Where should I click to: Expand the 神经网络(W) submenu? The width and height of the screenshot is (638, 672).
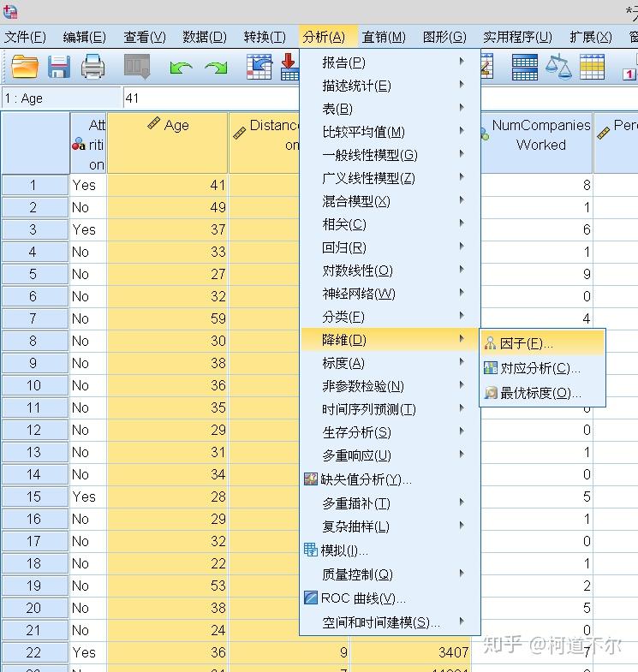390,294
